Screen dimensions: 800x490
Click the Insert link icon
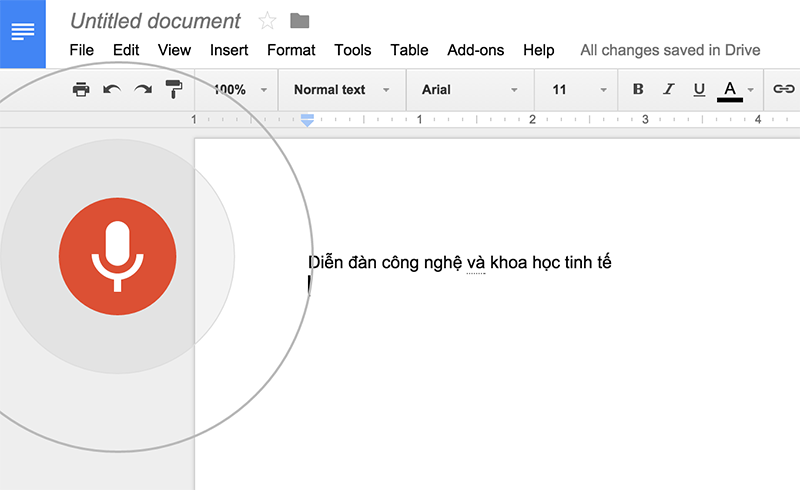783,89
